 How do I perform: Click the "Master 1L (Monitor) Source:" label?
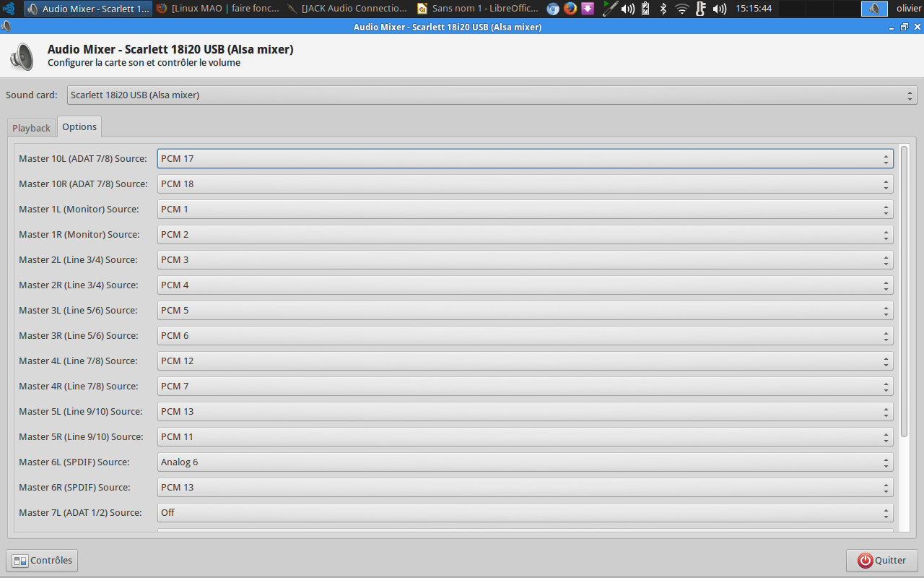point(79,209)
